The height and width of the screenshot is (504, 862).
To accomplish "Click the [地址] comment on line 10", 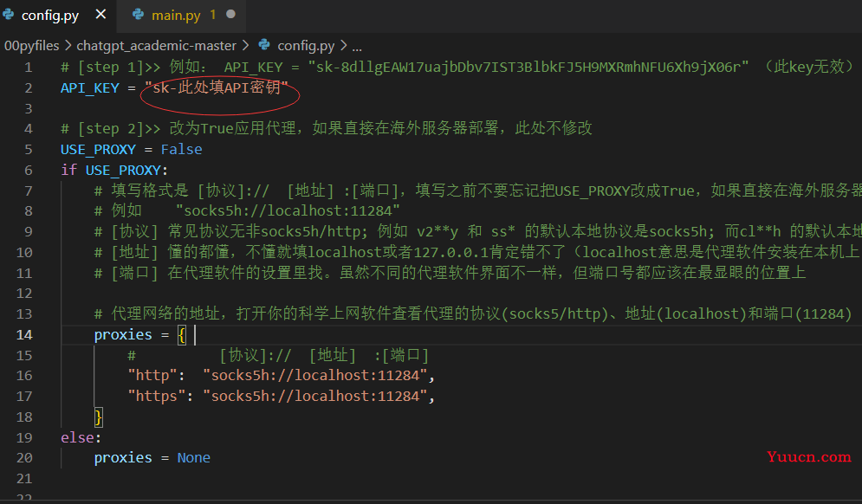I will [477, 252].
